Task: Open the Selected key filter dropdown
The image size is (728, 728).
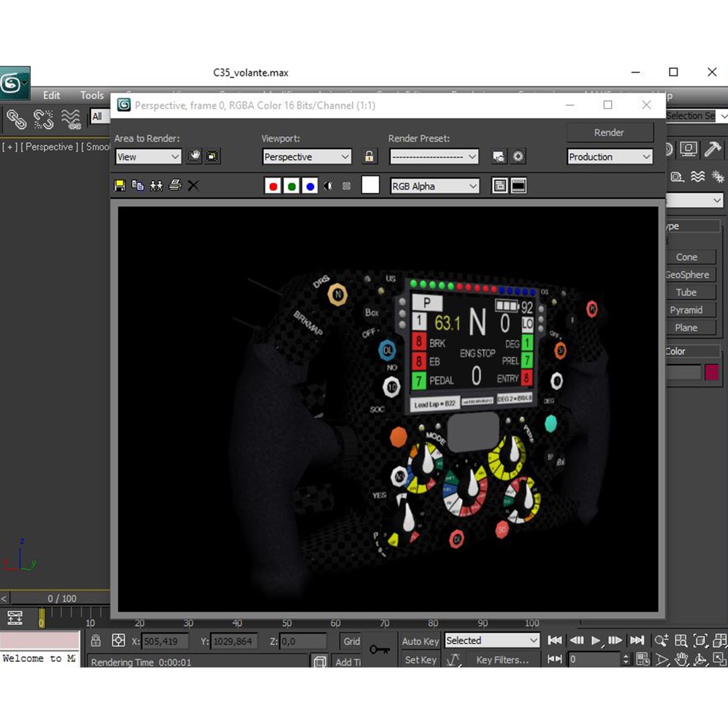Action: click(492, 640)
